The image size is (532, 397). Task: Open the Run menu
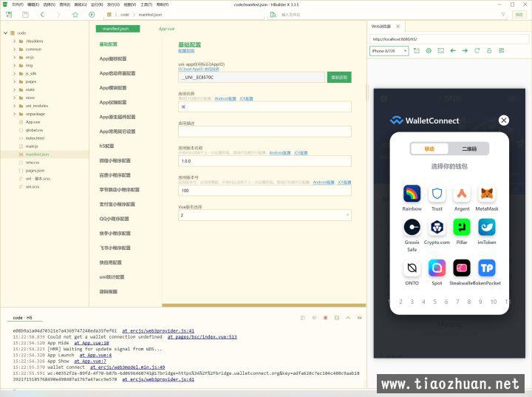click(97, 4)
